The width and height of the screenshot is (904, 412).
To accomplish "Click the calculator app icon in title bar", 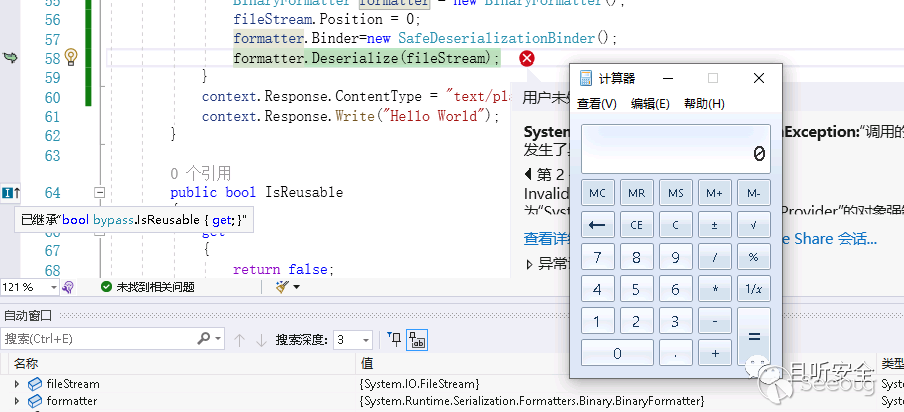I will click(585, 78).
